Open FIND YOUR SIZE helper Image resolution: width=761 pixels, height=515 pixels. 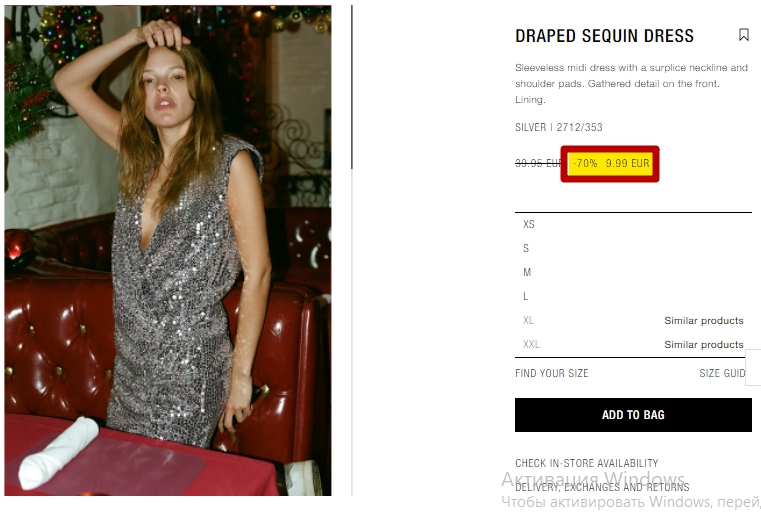pos(551,373)
